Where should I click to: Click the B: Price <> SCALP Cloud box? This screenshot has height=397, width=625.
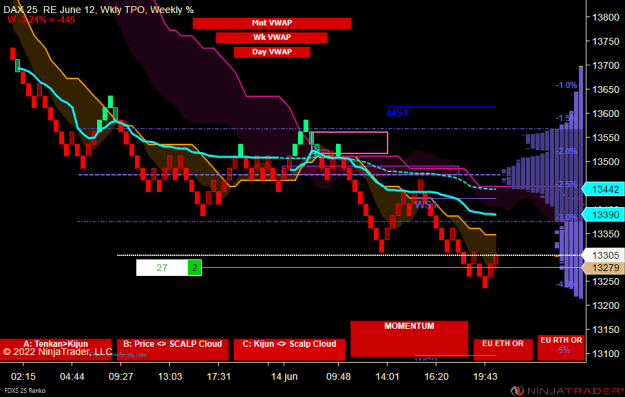click(x=173, y=350)
